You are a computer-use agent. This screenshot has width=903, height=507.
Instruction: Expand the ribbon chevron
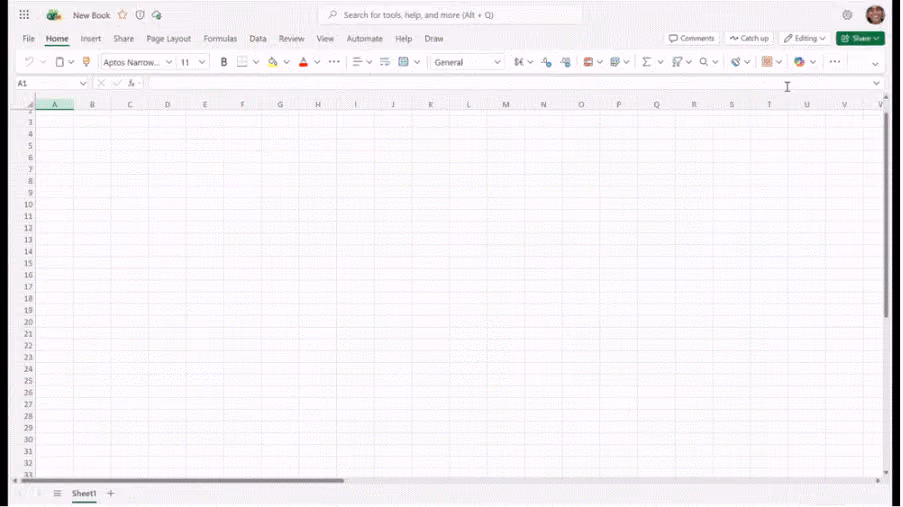click(x=875, y=64)
